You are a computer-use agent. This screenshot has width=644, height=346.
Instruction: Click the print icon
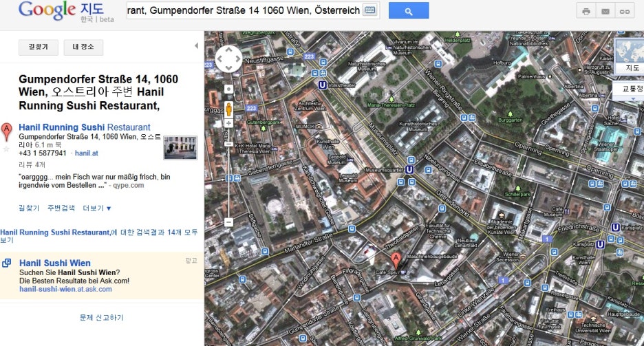tap(586, 11)
